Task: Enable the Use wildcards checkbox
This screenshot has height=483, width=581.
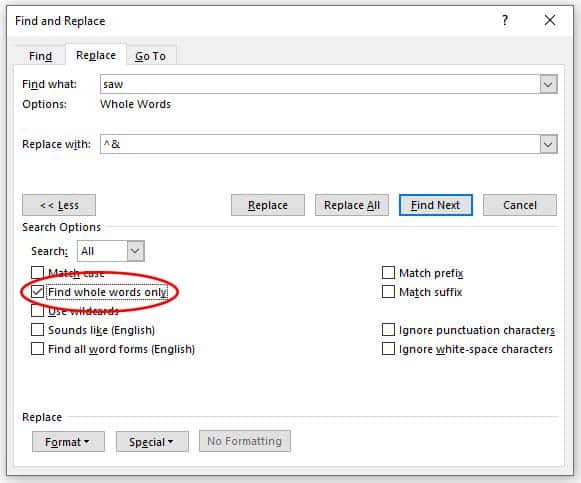Action: point(37,311)
